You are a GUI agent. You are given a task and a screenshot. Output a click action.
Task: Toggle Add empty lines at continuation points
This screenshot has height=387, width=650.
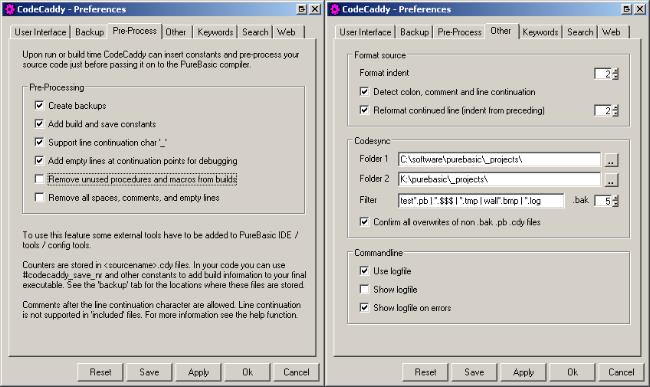(39, 160)
